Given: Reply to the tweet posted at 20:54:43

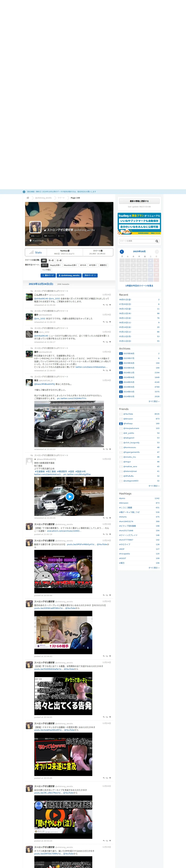Looking at the screenshot, I should point(104,656).
